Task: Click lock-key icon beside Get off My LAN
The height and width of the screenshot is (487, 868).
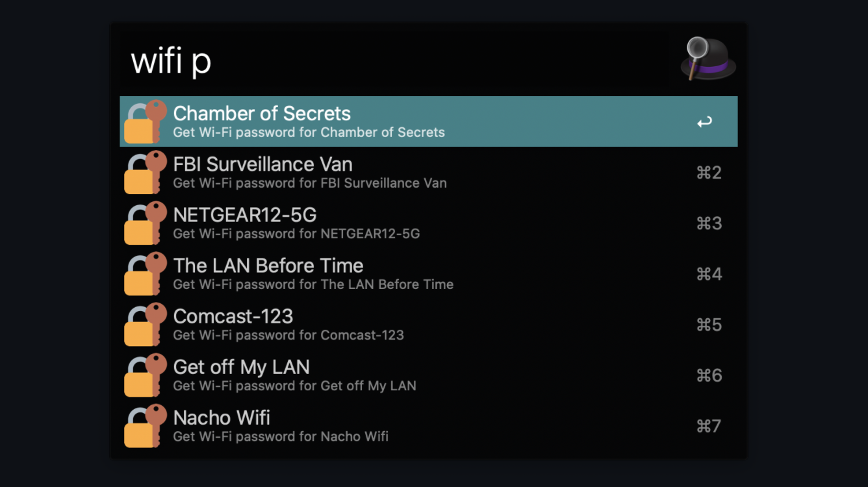Action: 146,375
